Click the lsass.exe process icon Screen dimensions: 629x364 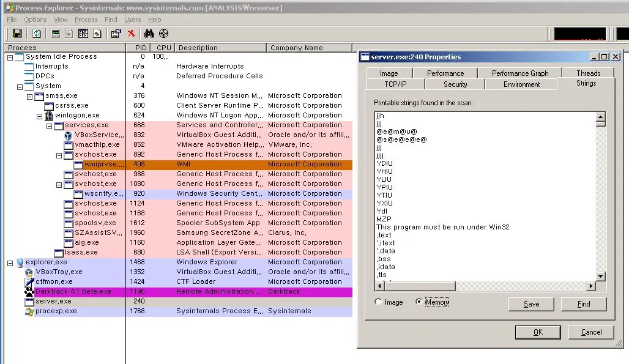click(59, 253)
